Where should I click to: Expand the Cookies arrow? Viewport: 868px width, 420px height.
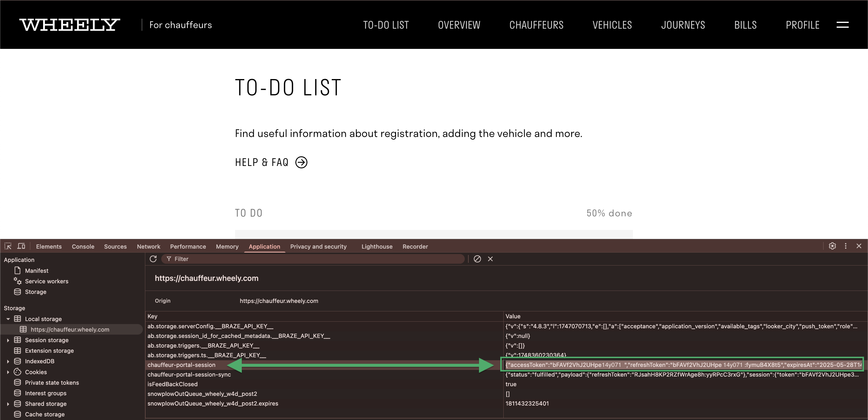pyautogui.click(x=8, y=372)
